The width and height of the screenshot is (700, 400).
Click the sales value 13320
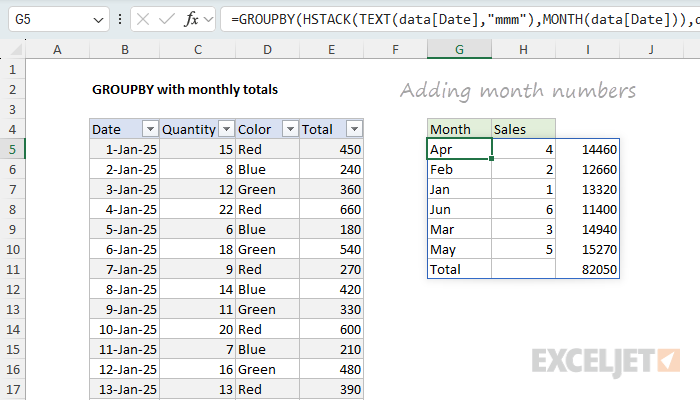(588, 189)
